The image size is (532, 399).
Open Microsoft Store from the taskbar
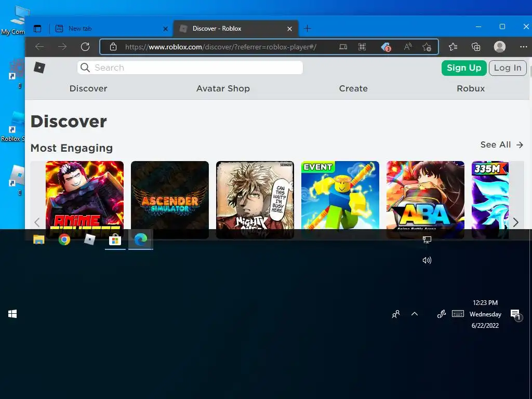pyautogui.click(x=115, y=240)
